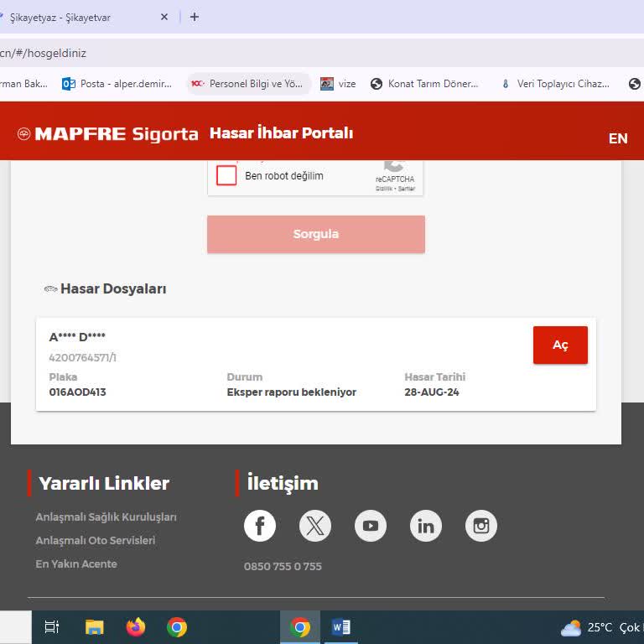This screenshot has width=644, height=644.
Task: Click the Aç button for the damage file
Action: click(560, 345)
